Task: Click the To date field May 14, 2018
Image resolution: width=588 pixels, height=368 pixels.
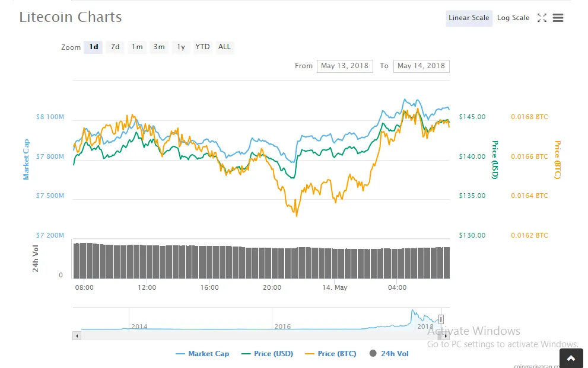Action: coord(421,66)
